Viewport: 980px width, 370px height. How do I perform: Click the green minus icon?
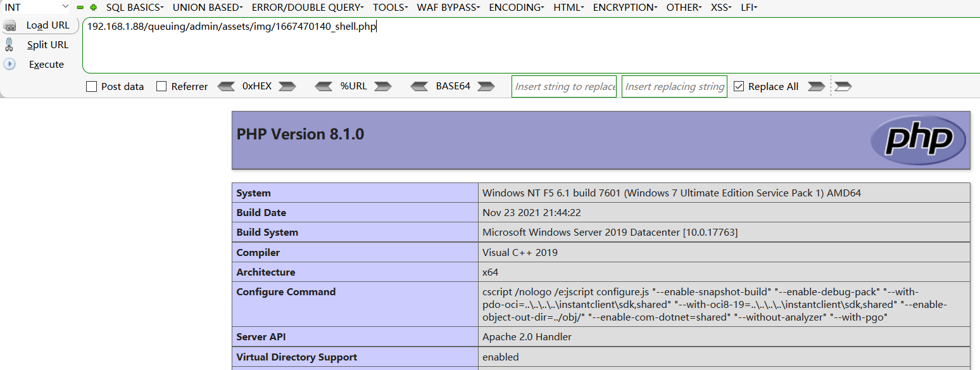80,8
